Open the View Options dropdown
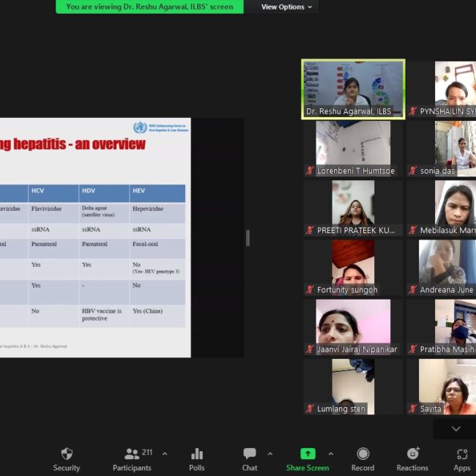This screenshot has width=476, height=476. pyautogui.click(x=287, y=7)
